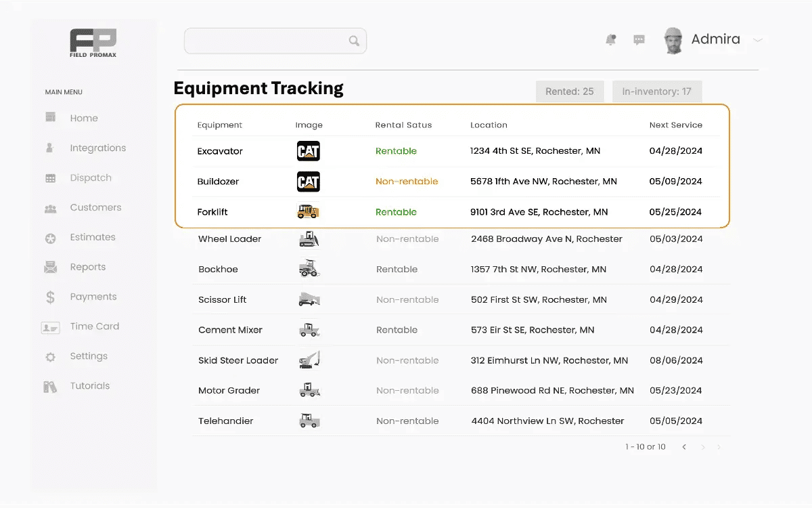
Task: Open Settings via the gear icon
Action: point(49,356)
